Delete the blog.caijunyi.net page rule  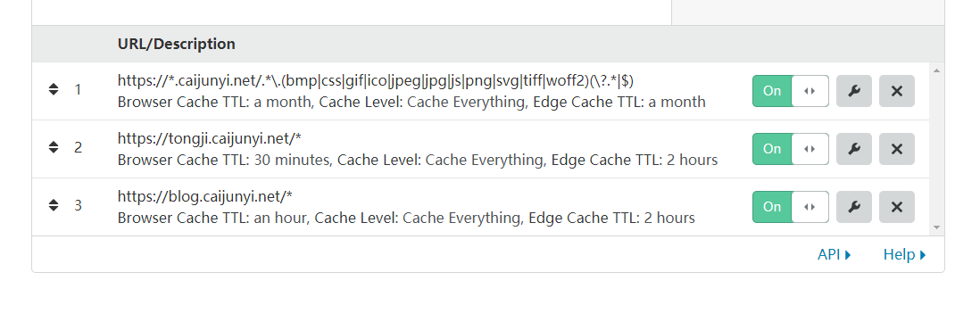coord(897,207)
